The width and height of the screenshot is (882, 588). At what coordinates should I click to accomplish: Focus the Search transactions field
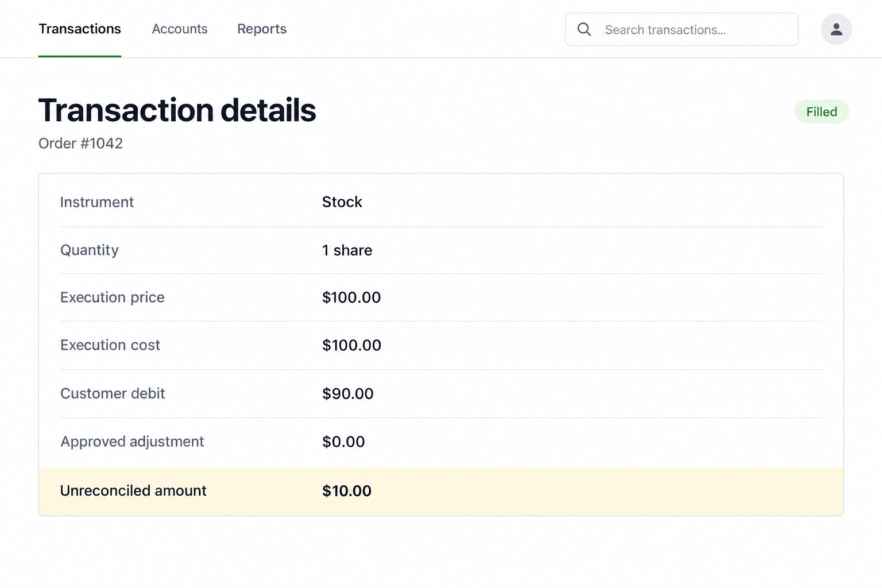pos(682,29)
